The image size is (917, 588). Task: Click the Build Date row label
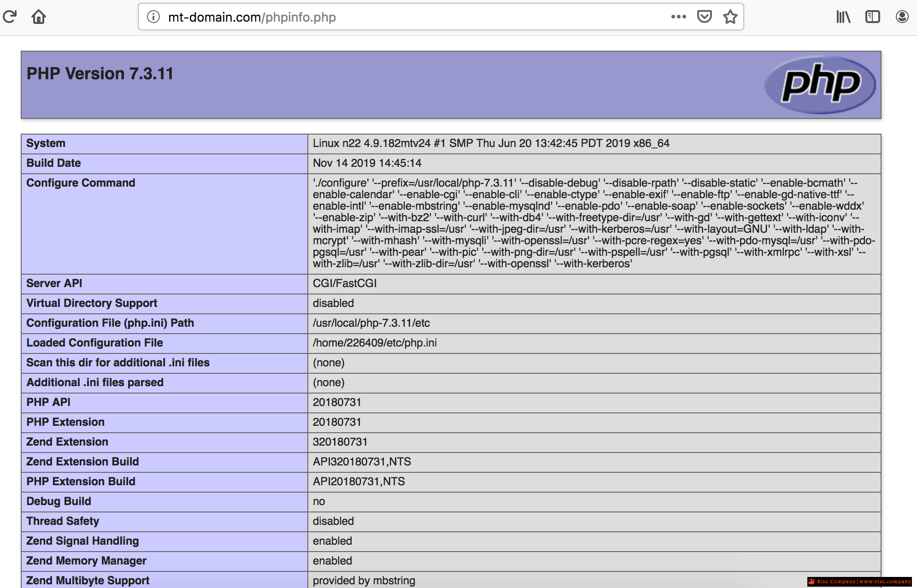53,163
